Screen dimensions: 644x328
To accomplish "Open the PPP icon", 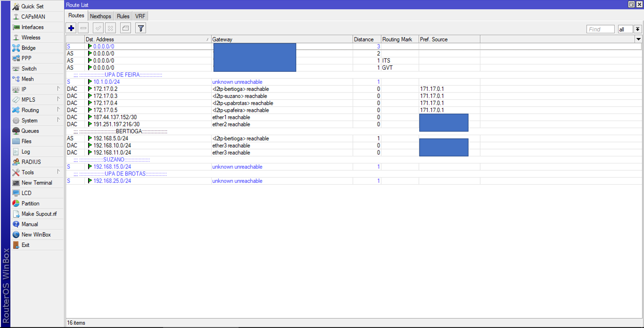I will tap(16, 58).
